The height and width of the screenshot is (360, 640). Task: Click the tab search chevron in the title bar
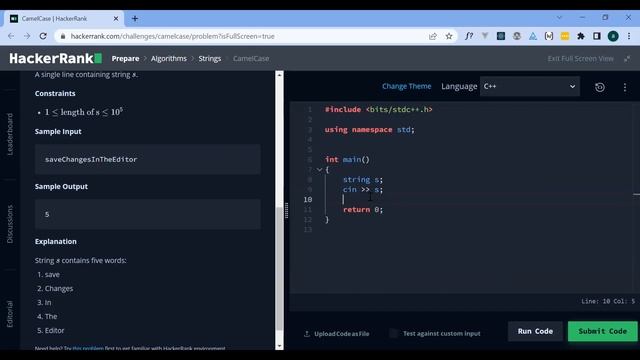pos(559,18)
